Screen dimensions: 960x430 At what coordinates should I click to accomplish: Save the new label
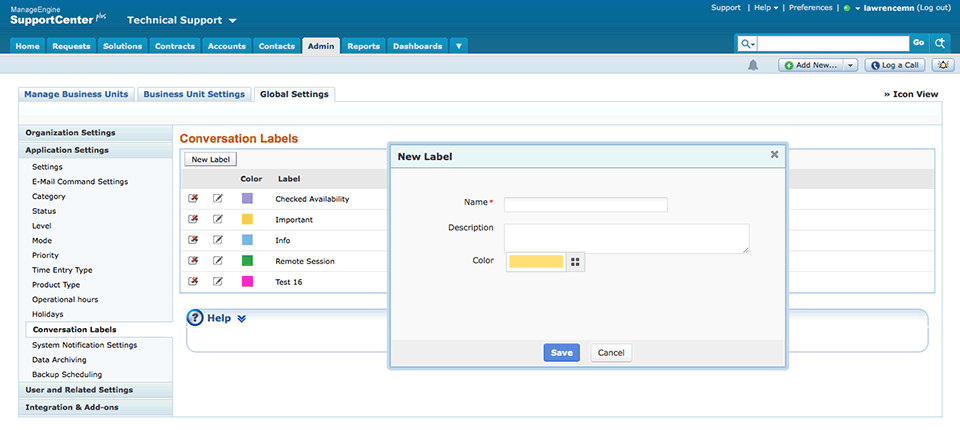561,353
